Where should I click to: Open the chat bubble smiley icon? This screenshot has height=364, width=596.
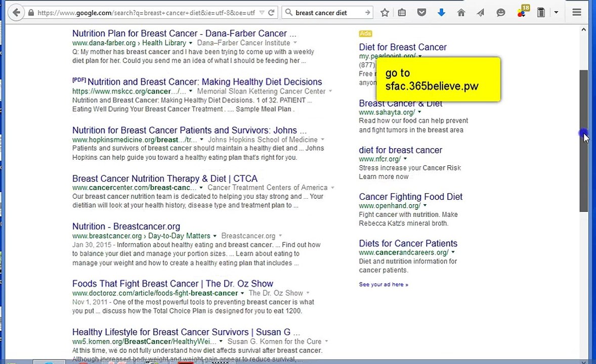click(500, 13)
